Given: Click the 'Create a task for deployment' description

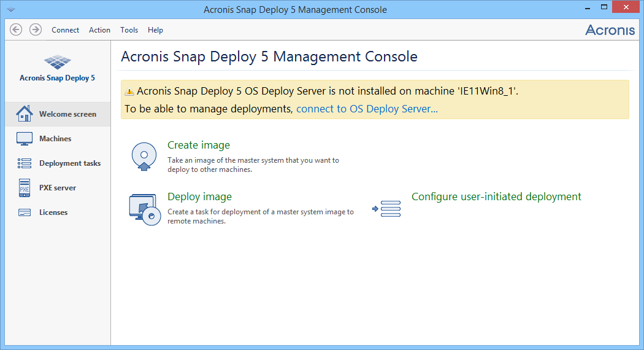Looking at the screenshot, I should point(261,216).
